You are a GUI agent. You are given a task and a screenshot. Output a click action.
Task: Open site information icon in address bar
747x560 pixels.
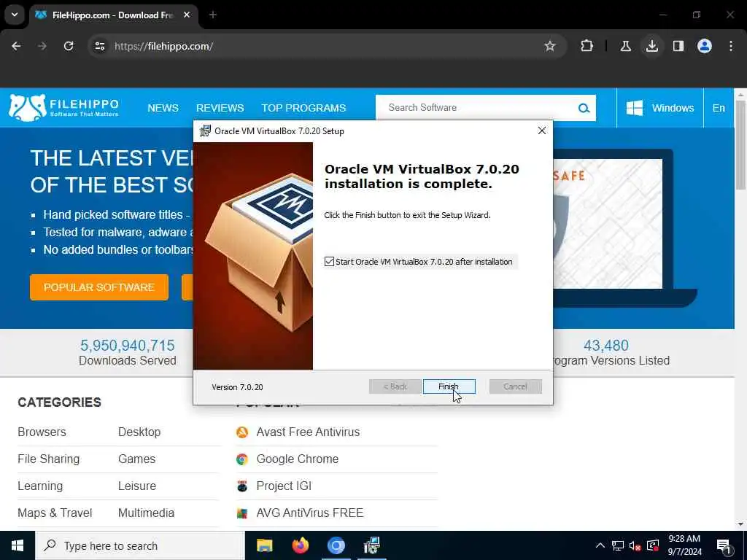[x=99, y=46]
